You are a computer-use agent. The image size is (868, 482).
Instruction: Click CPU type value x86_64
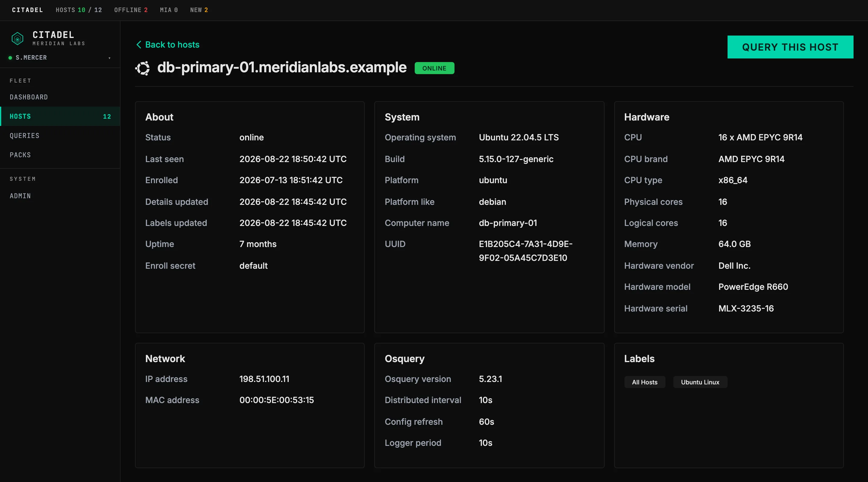click(x=733, y=180)
